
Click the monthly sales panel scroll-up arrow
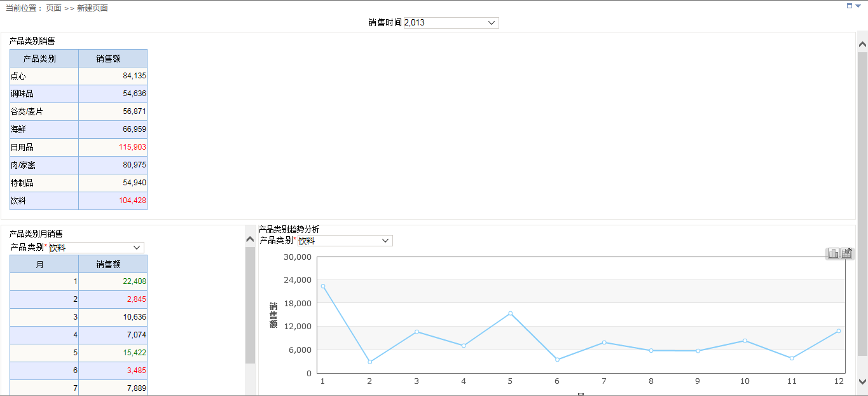tap(250, 239)
